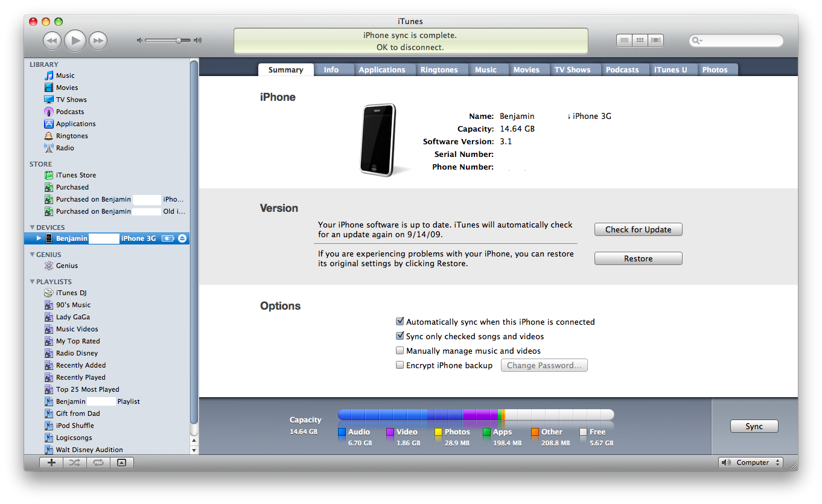This screenshot has height=504, width=822.
Task: Open 90's Music smart playlist icon
Action: pyautogui.click(x=49, y=305)
